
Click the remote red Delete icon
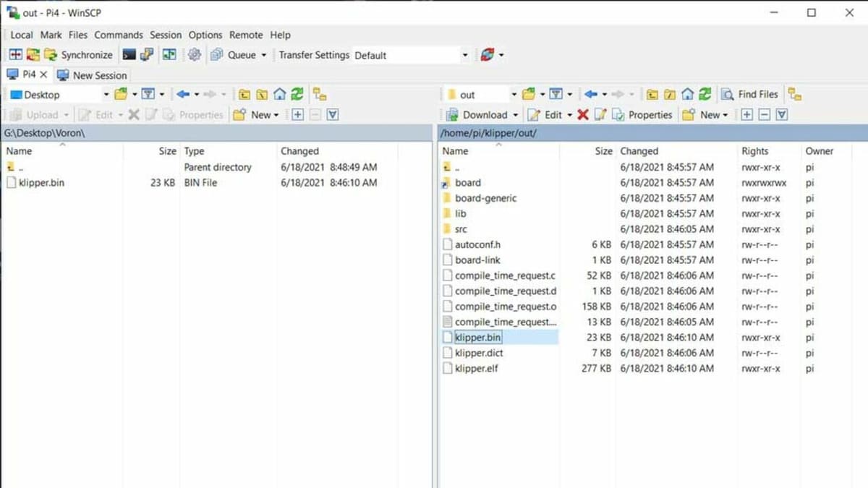(583, 114)
